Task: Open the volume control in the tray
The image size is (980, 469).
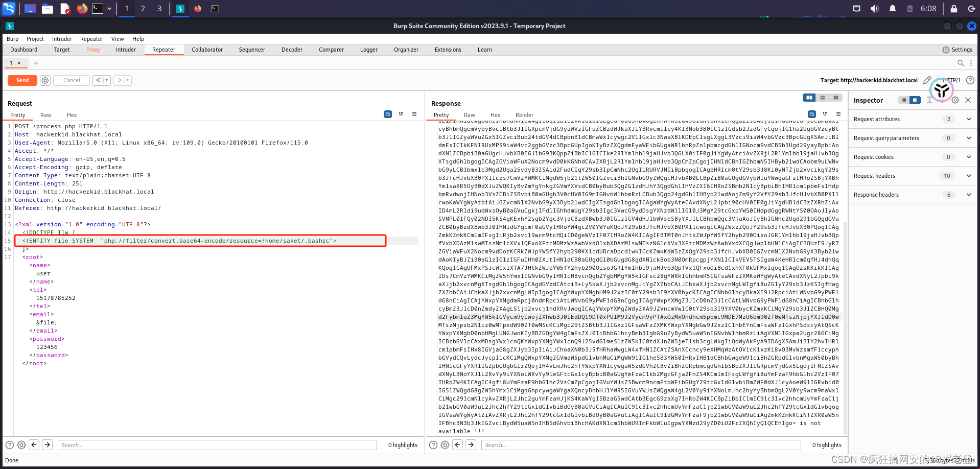Action: (875, 9)
